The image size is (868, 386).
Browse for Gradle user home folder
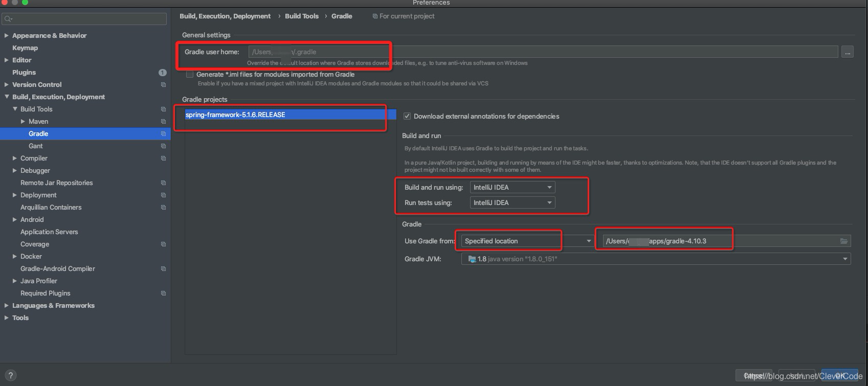click(x=848, y=52)
